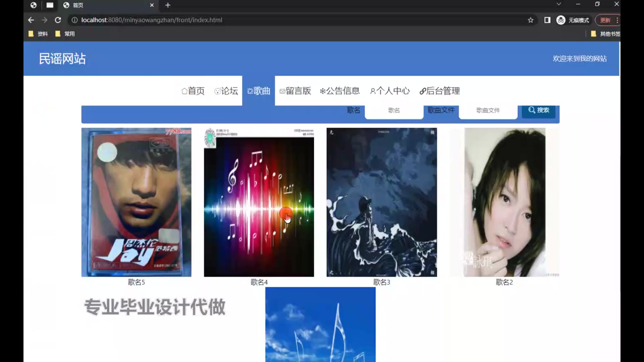
Task: Click the 歌名2 label
Action: coord(504,282)
